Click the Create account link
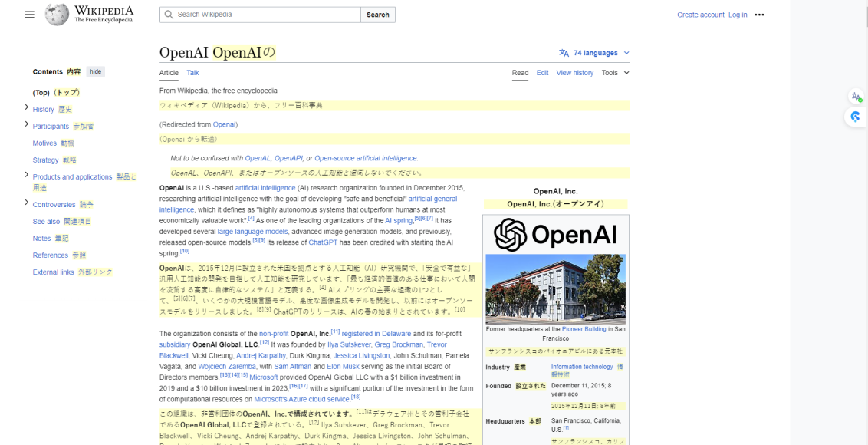This screenshot has width=868, height=445. [x=700, y=15]
